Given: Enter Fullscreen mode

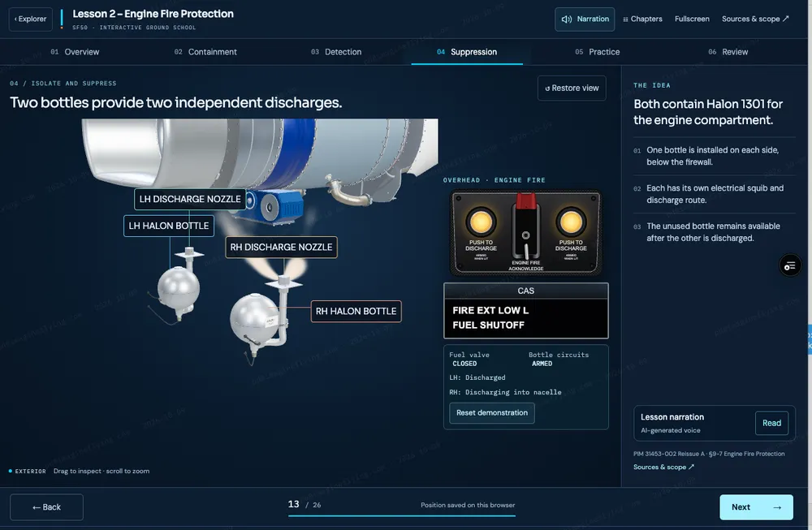Looking at the screenshot, I should [692, 19].
